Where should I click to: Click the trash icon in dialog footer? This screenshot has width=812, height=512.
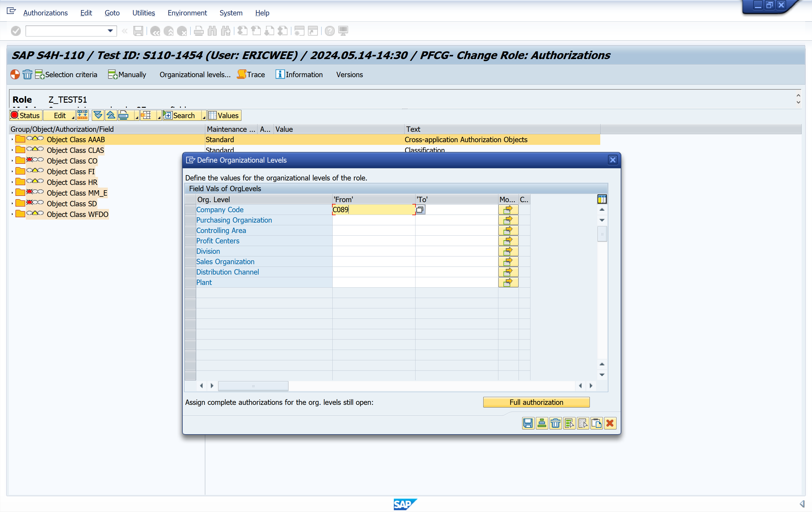555,423
